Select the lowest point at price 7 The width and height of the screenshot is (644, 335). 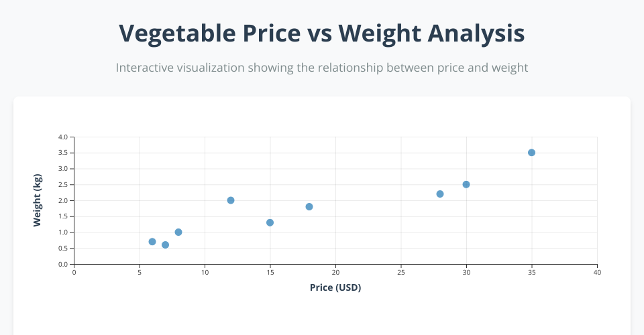click(165, 245)
